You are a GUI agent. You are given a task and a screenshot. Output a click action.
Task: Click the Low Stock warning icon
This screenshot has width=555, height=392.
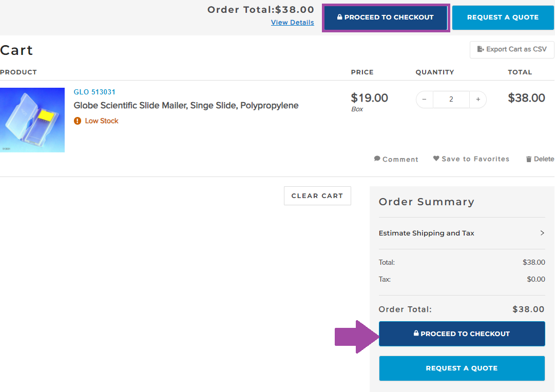pos(78,121)
